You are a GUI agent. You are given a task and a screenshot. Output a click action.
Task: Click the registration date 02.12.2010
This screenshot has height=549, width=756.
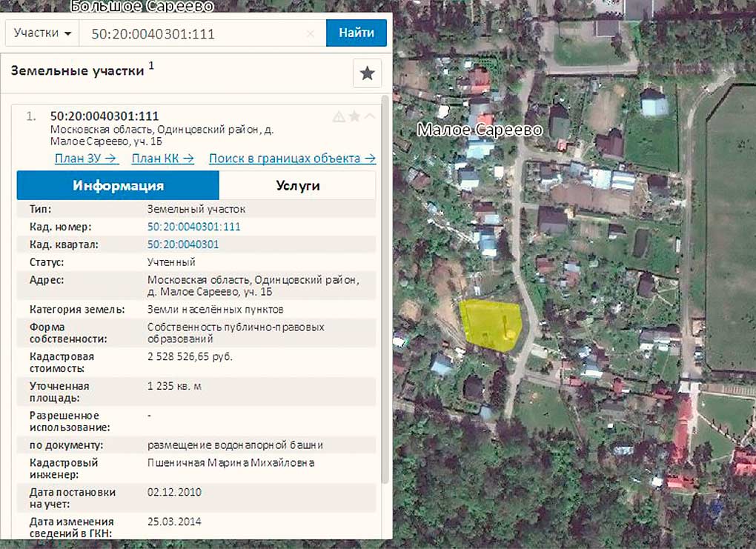point(174,492)
